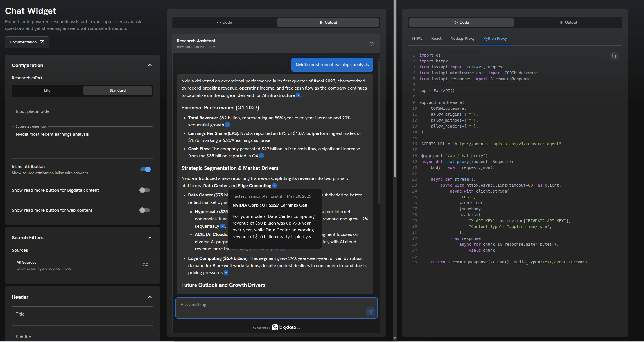
Task: Click the 'Chat Widget' page heading
Action: pos(30,11)
